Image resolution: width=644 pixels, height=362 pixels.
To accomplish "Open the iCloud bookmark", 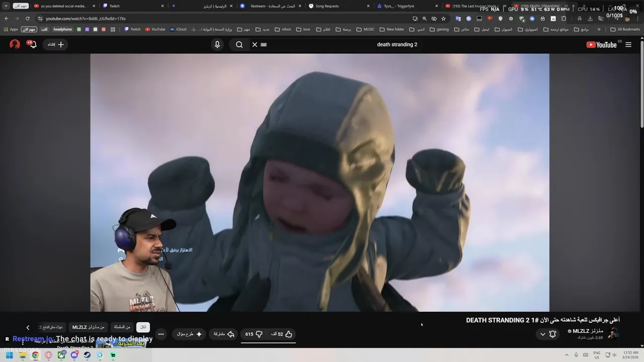I will pos(178,30).
